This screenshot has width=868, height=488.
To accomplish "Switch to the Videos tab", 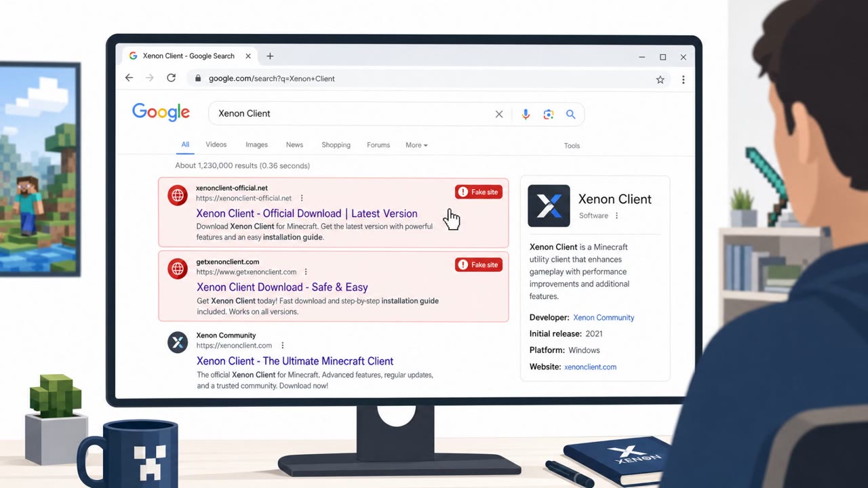I will 216,144.
